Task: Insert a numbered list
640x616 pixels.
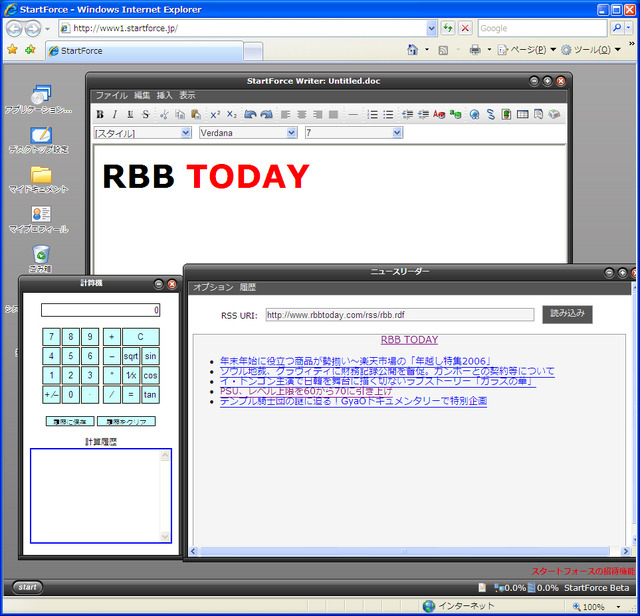Action: pos(372,115)
